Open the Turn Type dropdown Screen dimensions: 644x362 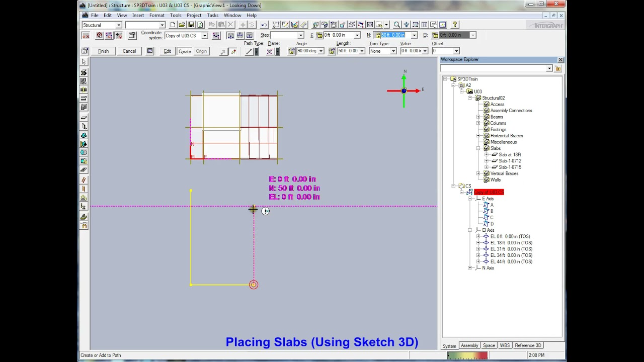coord(393,51)
